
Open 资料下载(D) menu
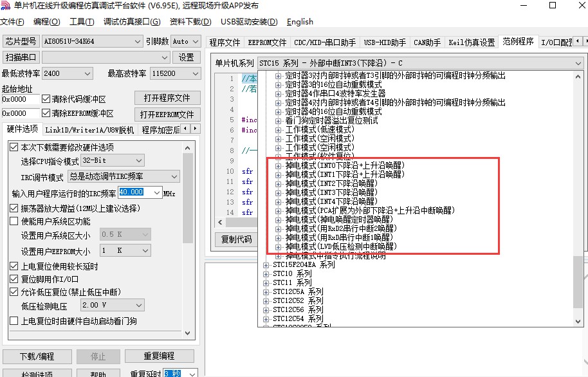tap(190, 22)
